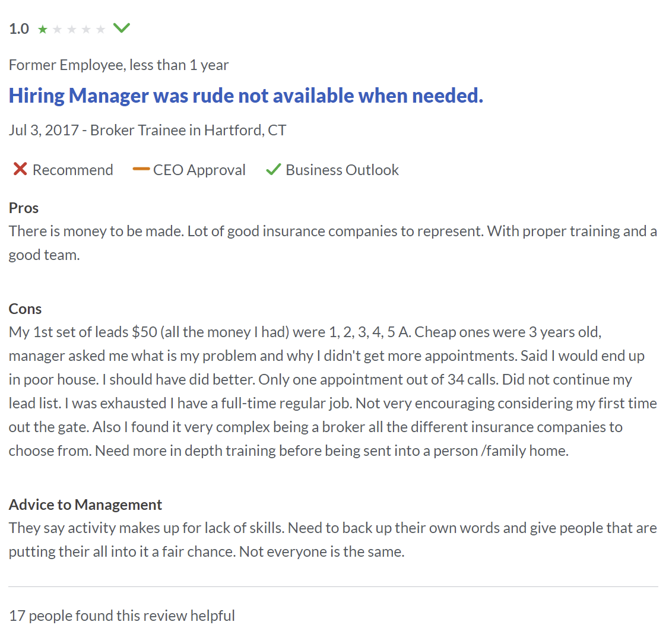This screenshot has width=669, height=644.
Task: Click the Jul 3, 2017 Broker Trainee line
Action: (147, 130)
